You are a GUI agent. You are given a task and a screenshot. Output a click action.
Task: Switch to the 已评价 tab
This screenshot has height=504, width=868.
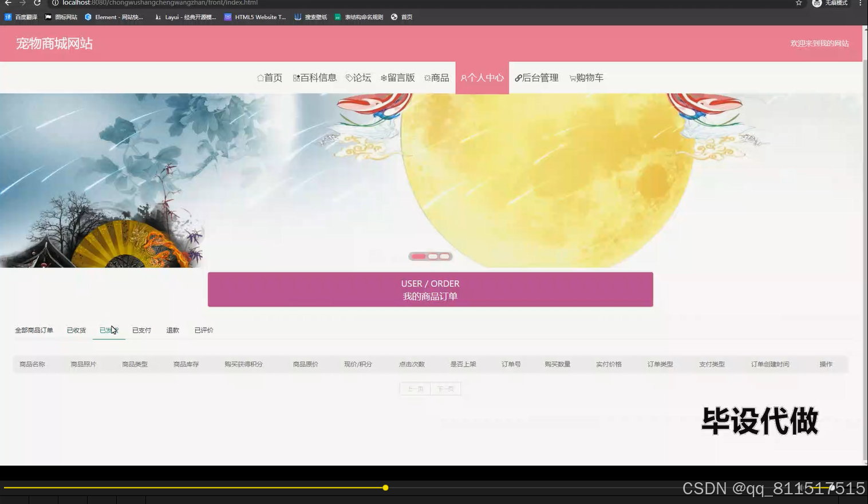click(x=204, y=330)
